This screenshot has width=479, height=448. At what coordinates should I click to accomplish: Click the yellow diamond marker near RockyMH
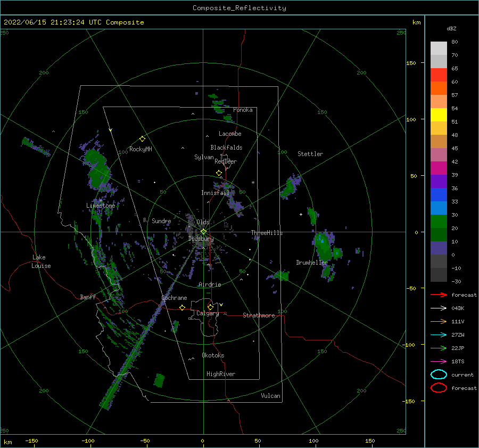pyautogui.click(x=142, y=139)
